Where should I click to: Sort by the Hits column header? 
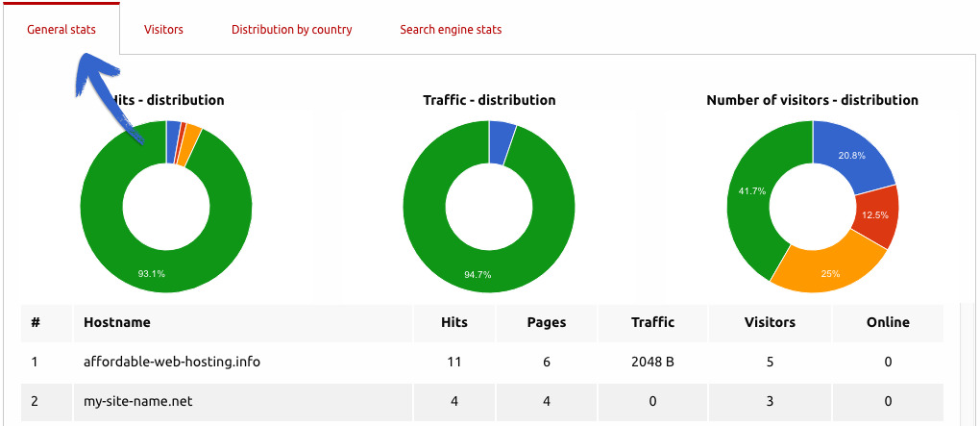pyautogui.click(x=454, y=322)
